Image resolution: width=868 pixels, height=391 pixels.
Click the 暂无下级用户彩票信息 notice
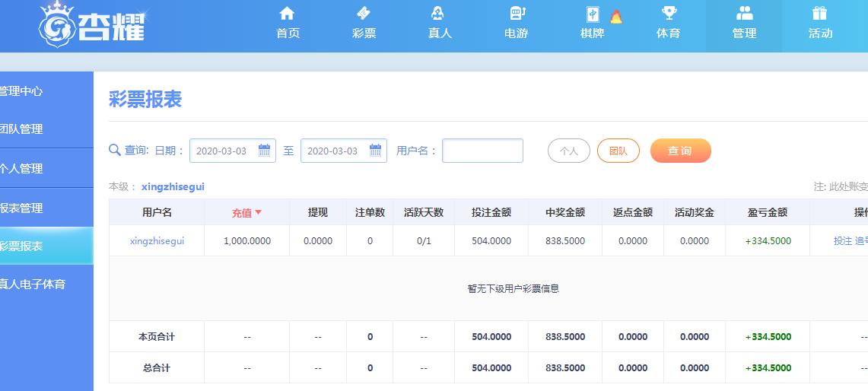tap(513, 288)
